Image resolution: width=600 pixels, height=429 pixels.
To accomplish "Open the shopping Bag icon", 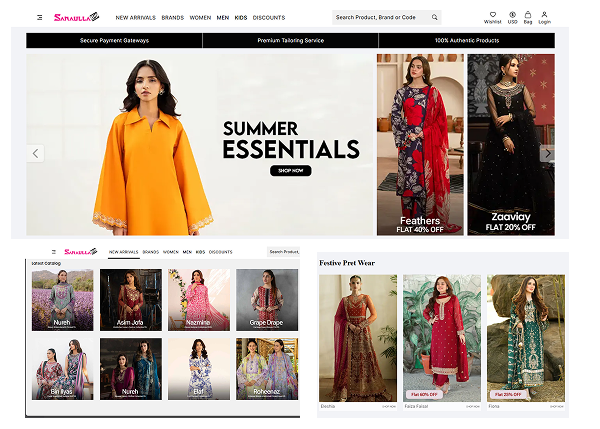I will (528, 16).
